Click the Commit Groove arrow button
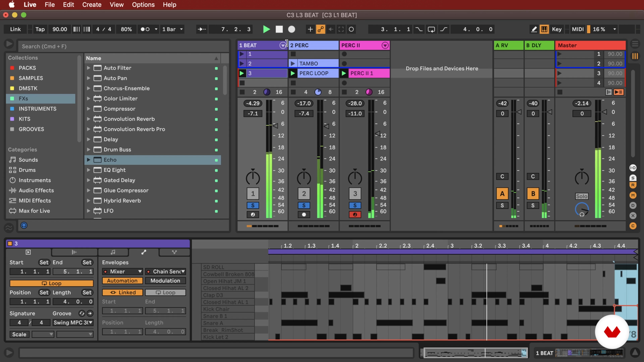The image size is (644, 362). click(x=90, y=313)
